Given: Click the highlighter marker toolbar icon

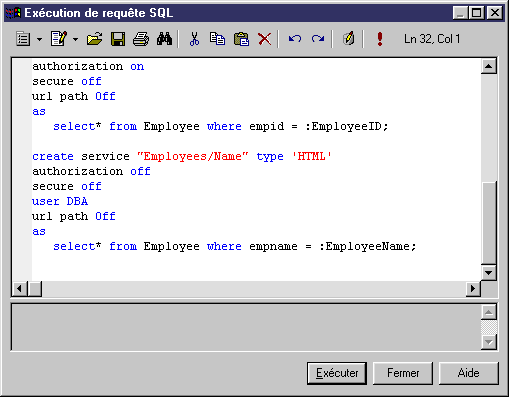Looking at the screenshot, I should pos(348,39).
